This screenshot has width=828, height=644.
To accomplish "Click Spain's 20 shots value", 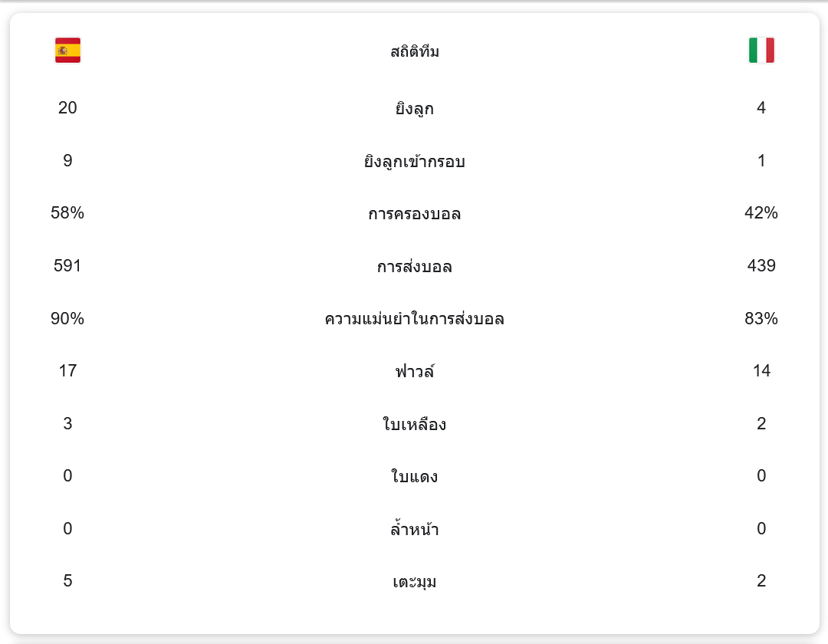I will point(67,108).
